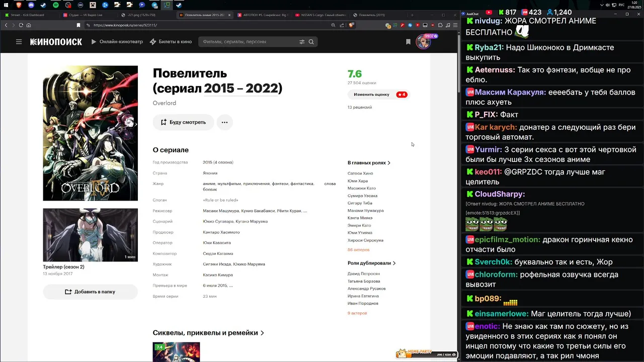The width and height of the screenshot is (644, 362).
Task: Open actor Сатоси Хино
Action: (x=360, y=173)
